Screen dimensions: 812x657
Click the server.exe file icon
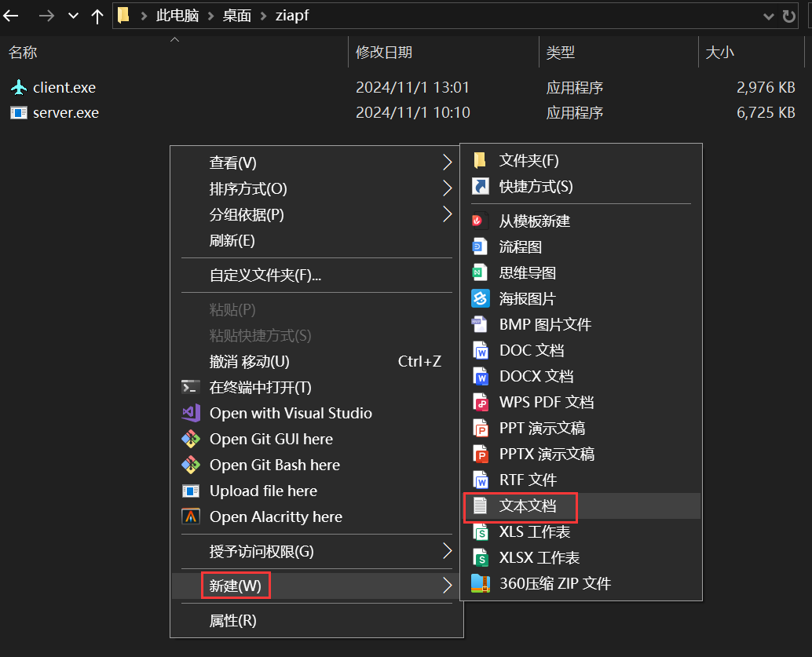click(19, 112)
